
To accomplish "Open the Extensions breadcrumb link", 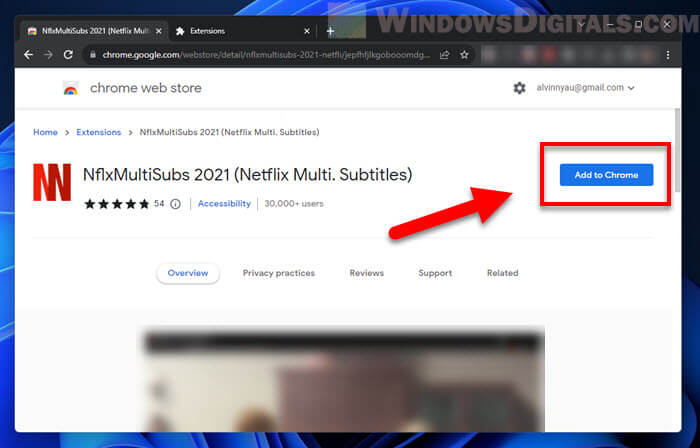I will pos(99,132).
